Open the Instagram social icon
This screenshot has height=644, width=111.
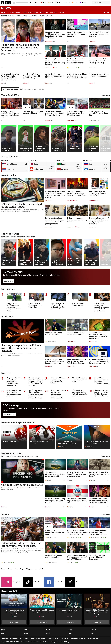tap(7, 582)
